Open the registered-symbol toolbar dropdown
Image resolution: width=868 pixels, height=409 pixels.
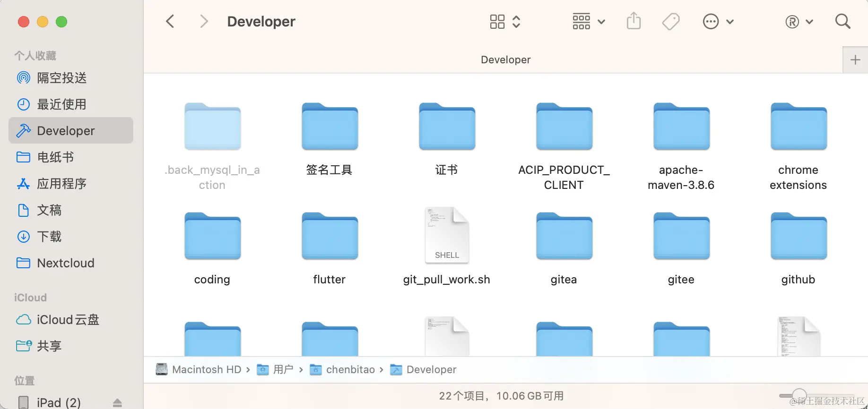tap(799, 22)
